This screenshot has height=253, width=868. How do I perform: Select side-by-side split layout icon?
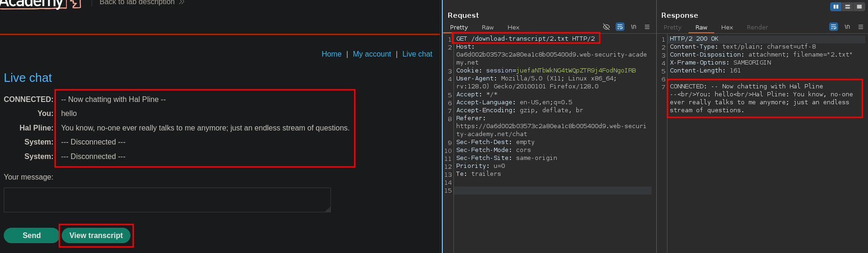coord(836,7)
